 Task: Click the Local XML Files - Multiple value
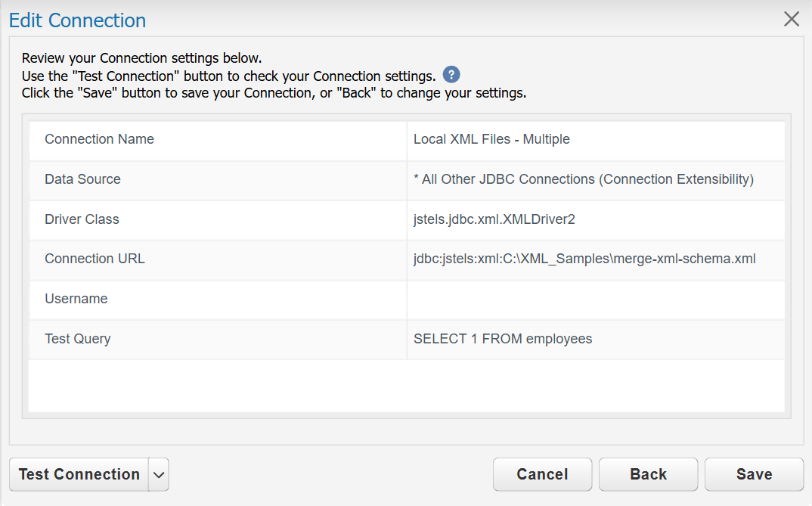491,139
